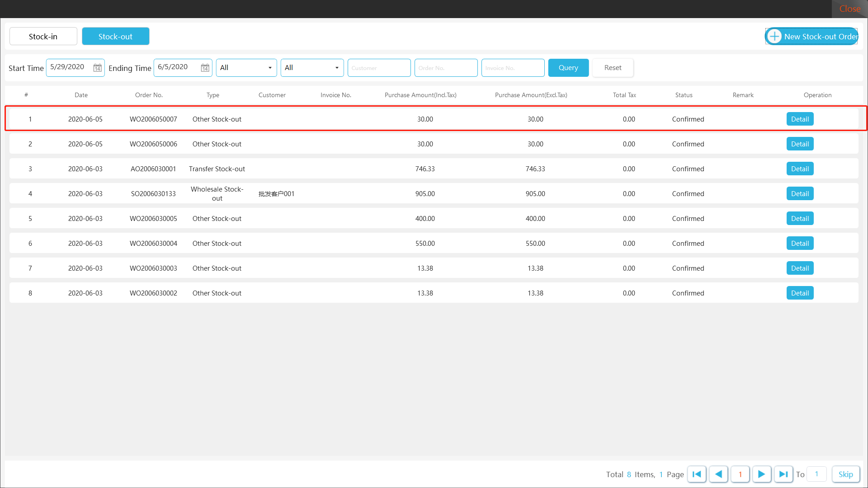Go to the next page arrow
This screenshot has height=488, width=868.
761,474
